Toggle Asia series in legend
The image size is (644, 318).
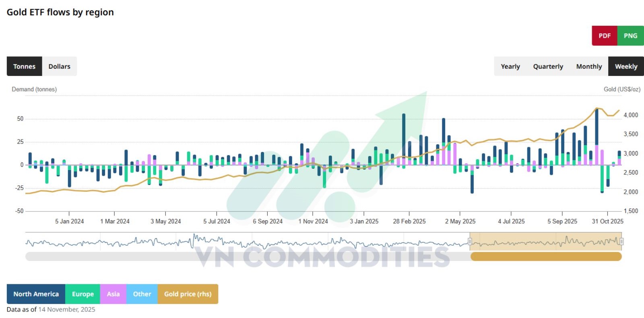click(113, 294)
